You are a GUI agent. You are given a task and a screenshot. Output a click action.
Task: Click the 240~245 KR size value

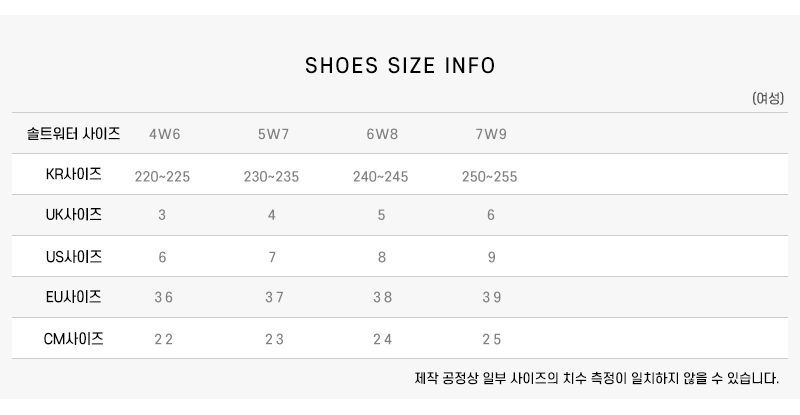click(381, 177)
